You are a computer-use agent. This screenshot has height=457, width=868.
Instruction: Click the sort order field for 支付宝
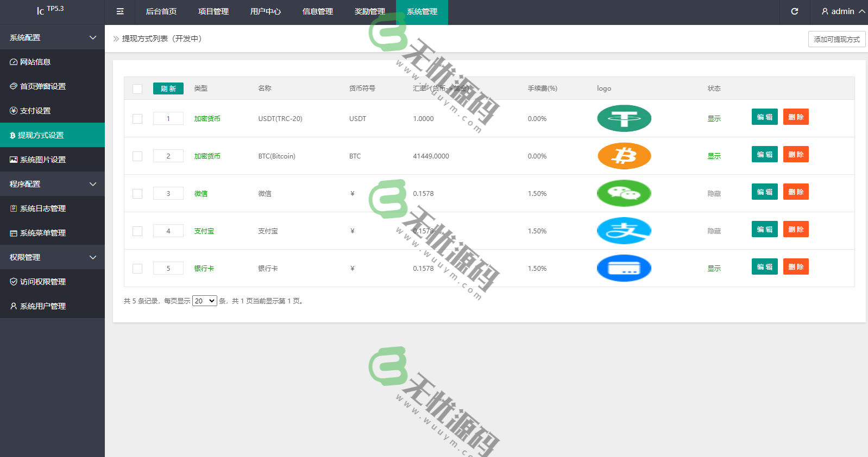tap(168, 231)
